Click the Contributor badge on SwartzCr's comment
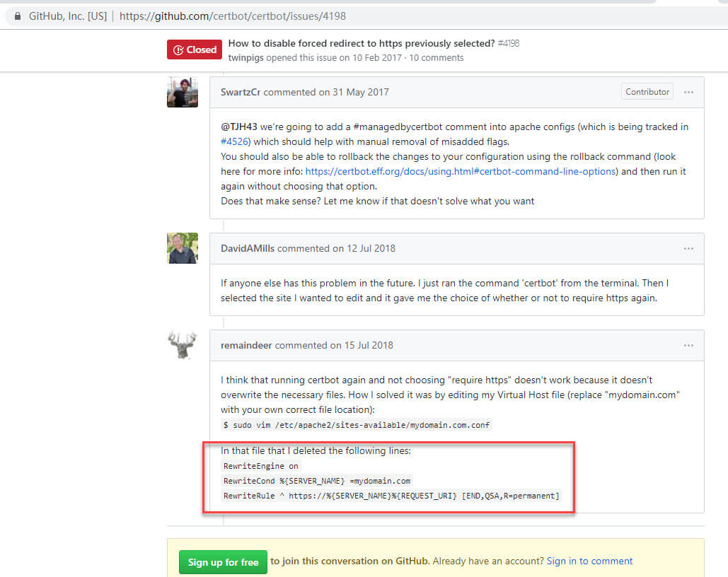 click(x=647, y=92)
